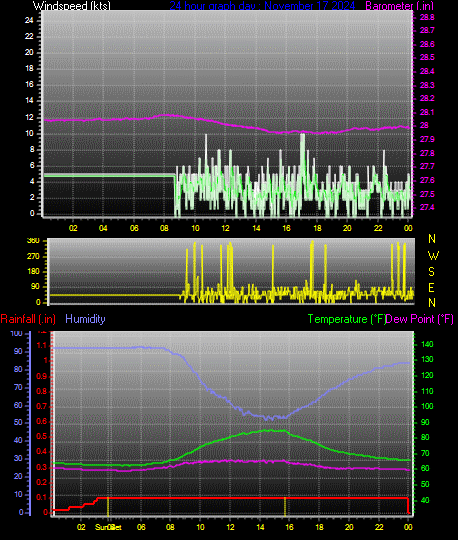Click the 100 humidity scale value
Screen dimensions: 458x540
click(16, 333)
